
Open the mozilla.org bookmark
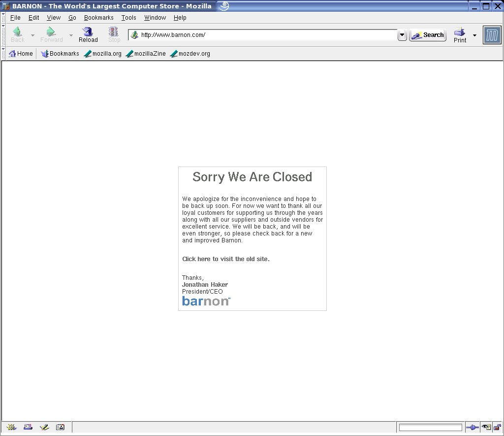pos(102,54)
